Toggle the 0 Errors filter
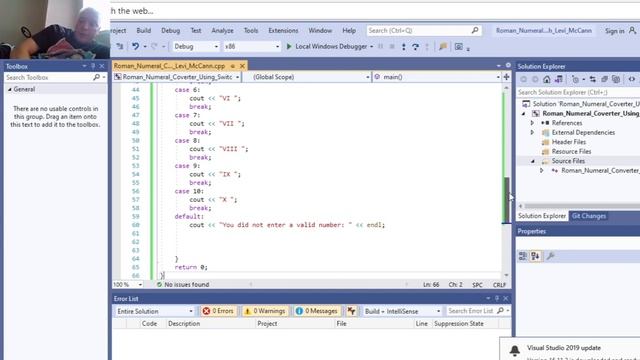The image size is (640, 360). click(x=218, y=311)
